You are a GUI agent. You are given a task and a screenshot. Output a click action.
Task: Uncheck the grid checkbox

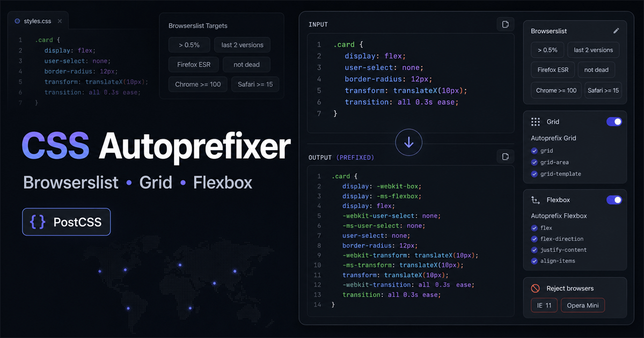[535, 151]
